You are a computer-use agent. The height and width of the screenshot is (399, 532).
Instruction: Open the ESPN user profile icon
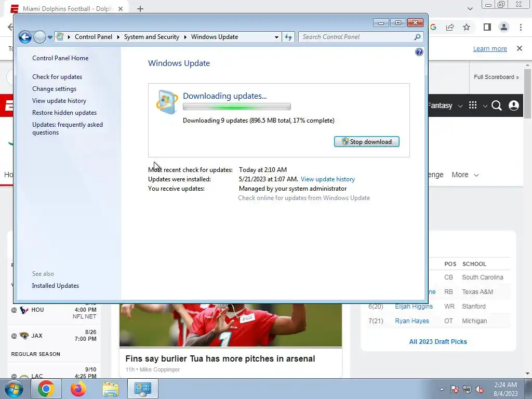pyautogui.click(x=514, y=105)
